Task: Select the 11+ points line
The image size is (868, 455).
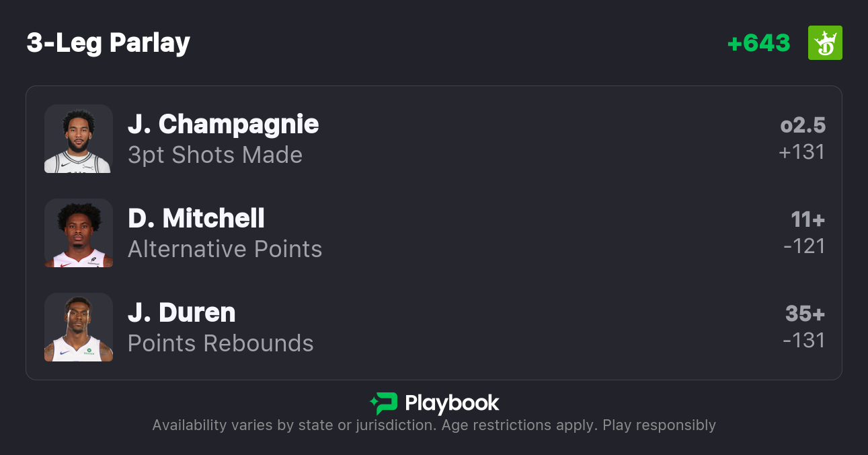Action: click(x=808, y=219)
